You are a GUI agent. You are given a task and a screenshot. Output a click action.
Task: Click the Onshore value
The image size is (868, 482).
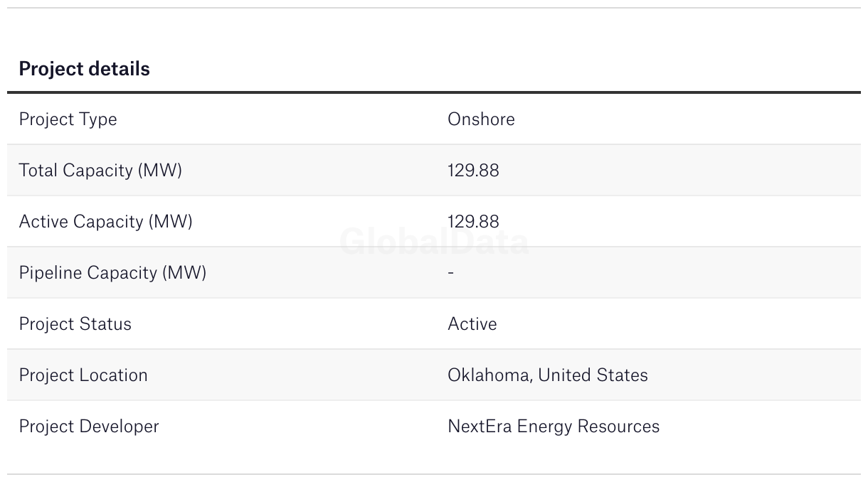click(481, 119)
